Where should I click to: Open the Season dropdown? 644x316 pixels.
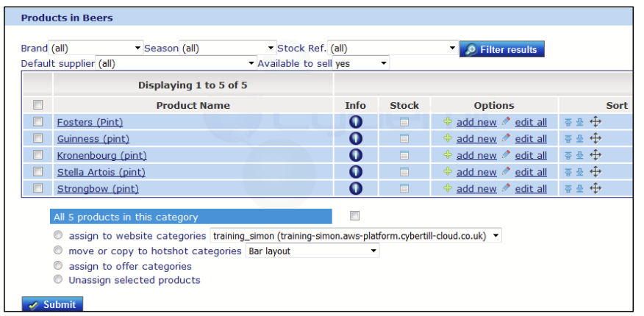pyautogui.click(x=228, y=48)
